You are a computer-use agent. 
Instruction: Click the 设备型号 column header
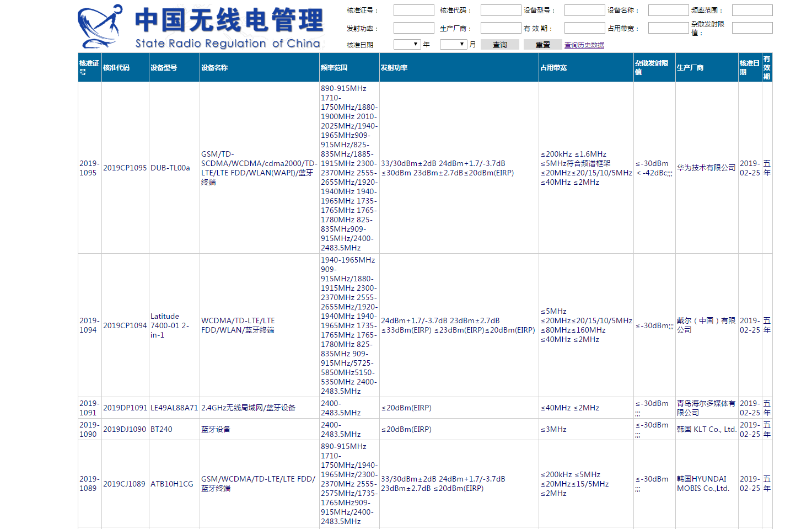[175, 67]
